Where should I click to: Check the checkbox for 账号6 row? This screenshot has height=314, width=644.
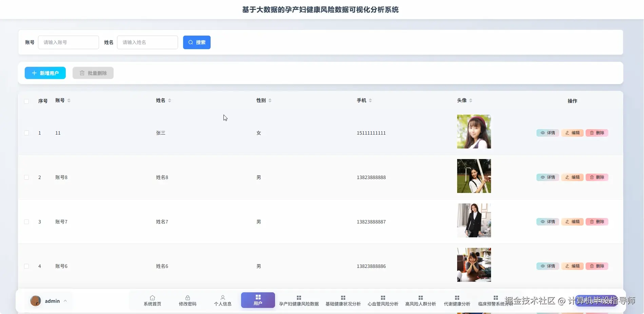[26, 266]
